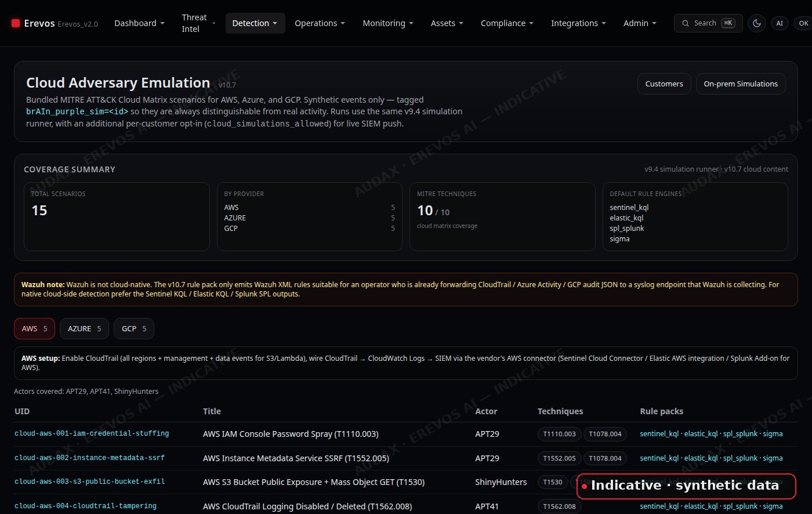This screenshot has height=514, width=812.
Task: Open sigma for CloudTrail Logging Disabled row
Action: pyautogui.click(x=773, y=506)
